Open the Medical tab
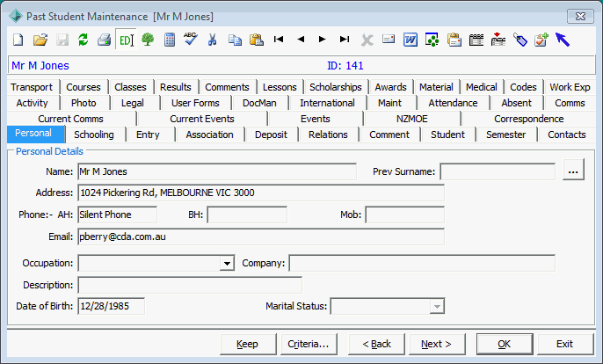 [482, 87]
